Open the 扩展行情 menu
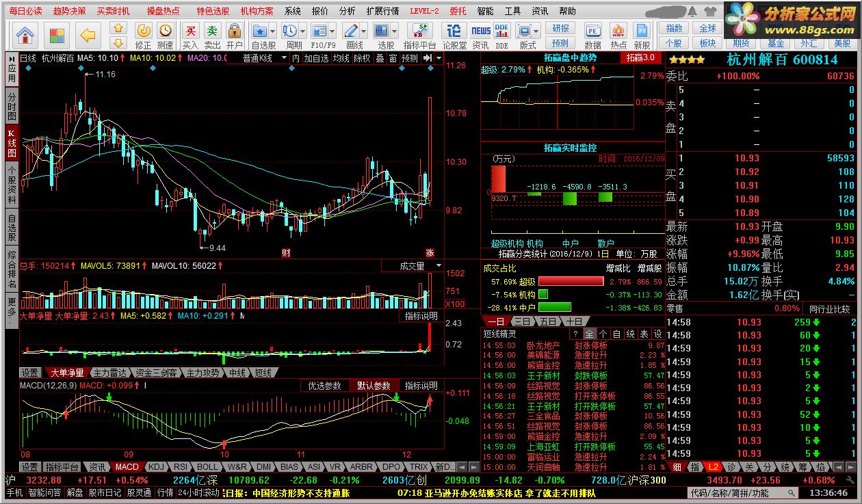Image resolution: width=862 pixels, height=504 pixels. pos(383,11)
